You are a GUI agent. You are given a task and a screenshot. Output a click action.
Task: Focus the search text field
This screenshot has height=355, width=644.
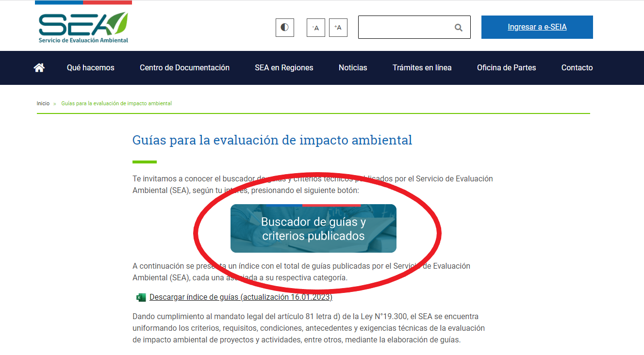point(405,28)
